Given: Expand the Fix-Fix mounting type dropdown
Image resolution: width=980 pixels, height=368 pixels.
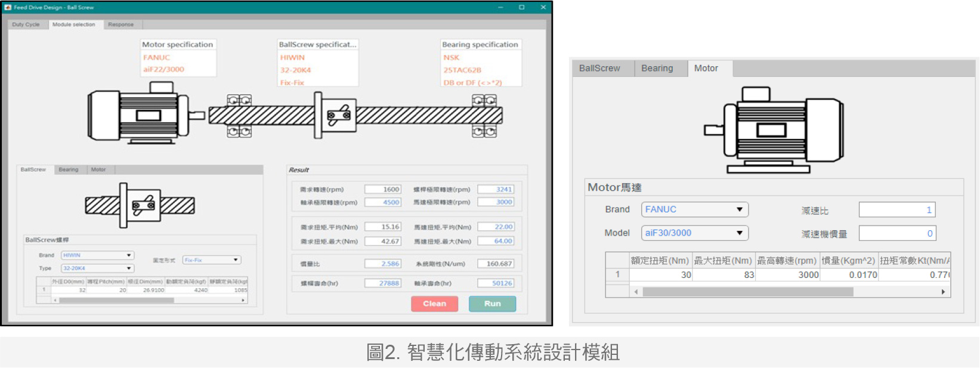Looking at the screenshot, I should point(211,260).
